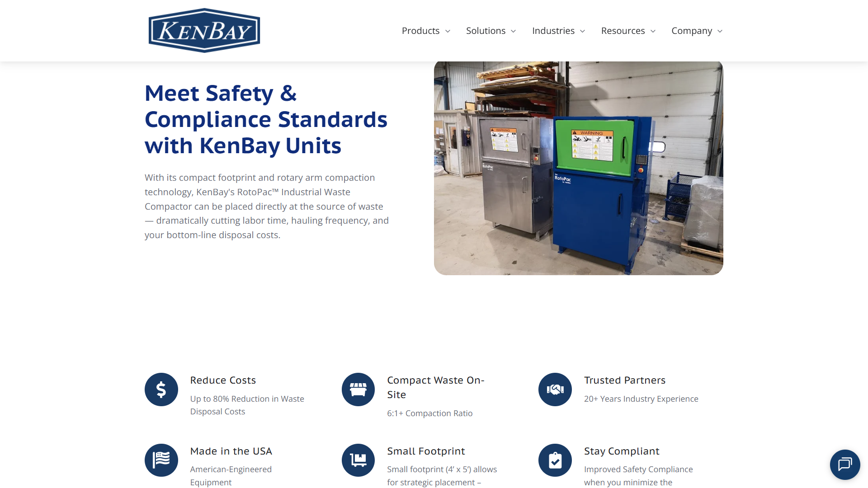
Task: Click the clipboard check Stay Compliant icon
Action: (x=555, y=460)
